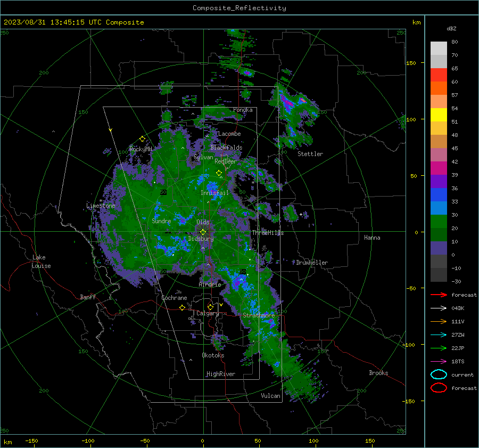Select the orange 111V arrow icon
Screen dimensions: 479x448
(x=439, y=321)
